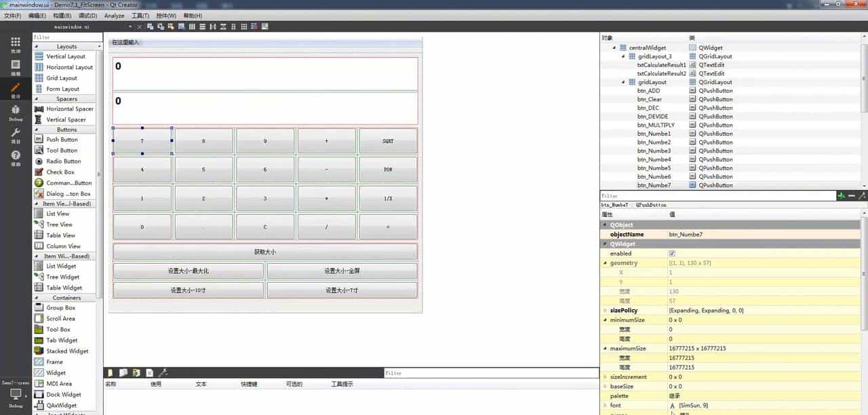Click the Lay Out Vertically toolbar icon
This screenshot has width=868, height=415.
coord(202,26)
